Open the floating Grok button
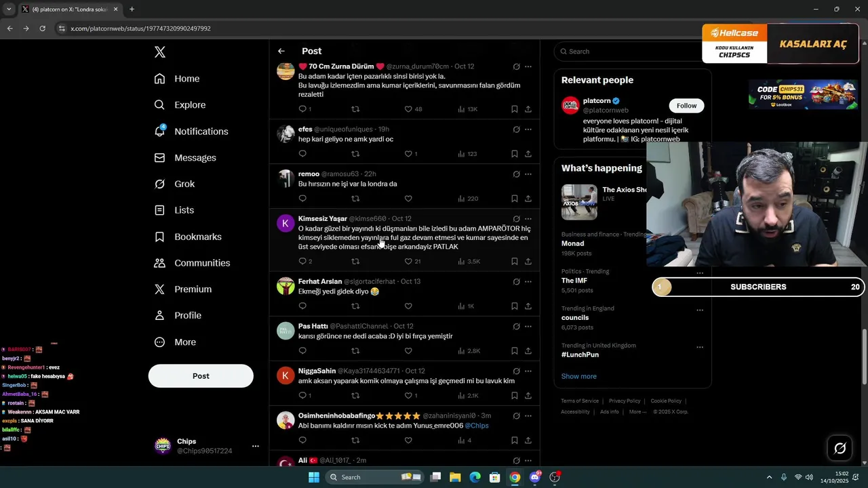The width and height of the screenshot is (868, 488). coord(840,448)
